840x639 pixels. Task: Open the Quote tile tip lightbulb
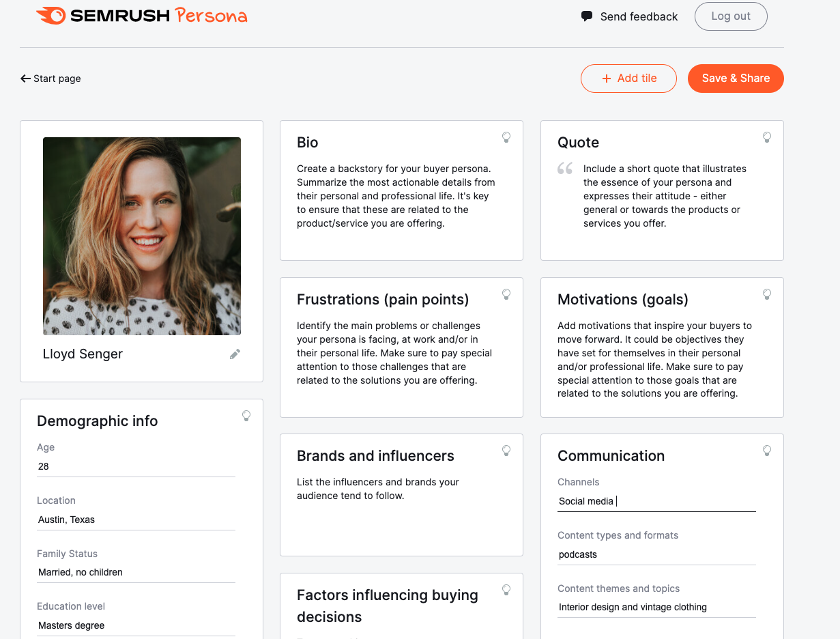(x=767, y=137)
